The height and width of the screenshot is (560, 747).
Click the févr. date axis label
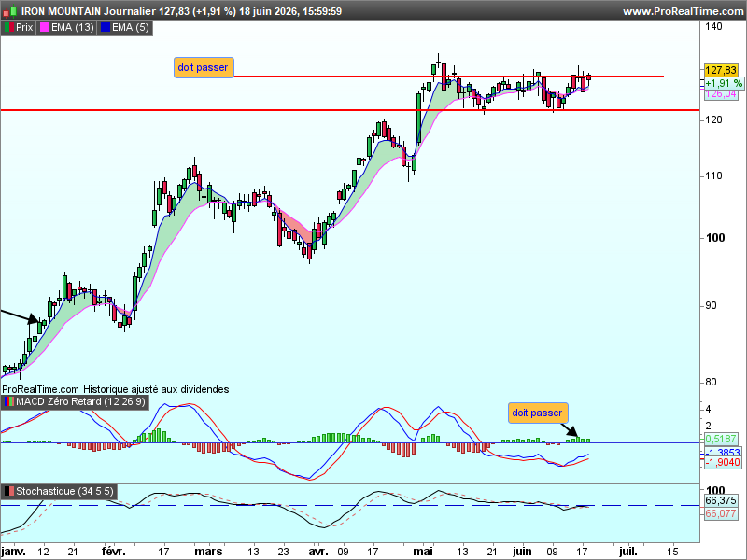[113, 552]
